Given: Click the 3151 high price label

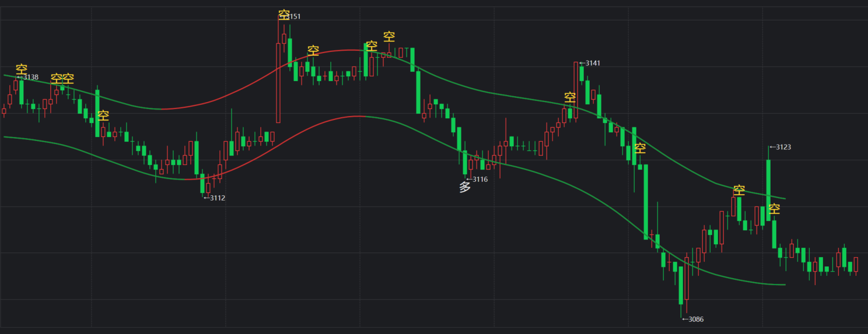Looking at the screenshot, I should 294,17.
